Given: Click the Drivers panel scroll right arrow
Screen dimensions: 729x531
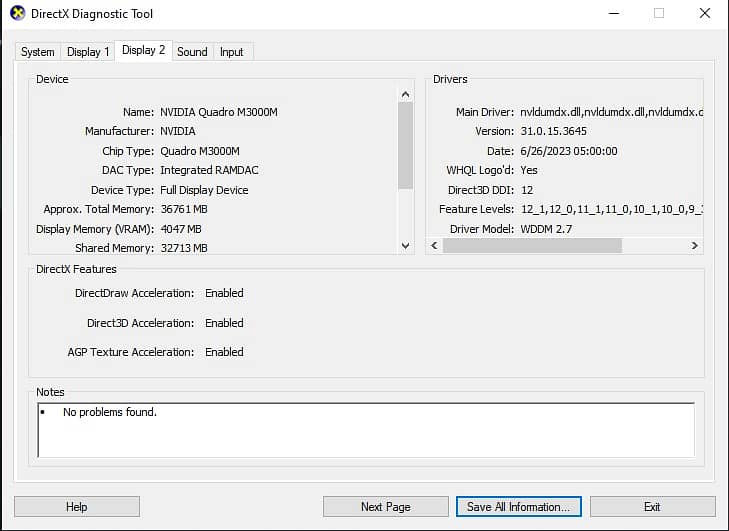Looking at the screenshot, I should pyautogui.click(x=694, y=245).
